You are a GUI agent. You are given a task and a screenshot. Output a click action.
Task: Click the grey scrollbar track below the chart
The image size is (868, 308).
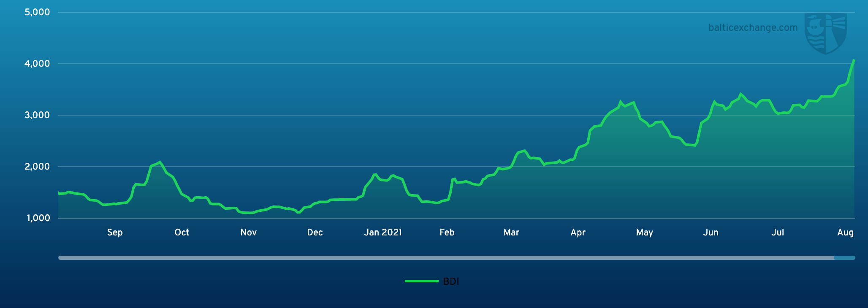[x=446, y=258]
